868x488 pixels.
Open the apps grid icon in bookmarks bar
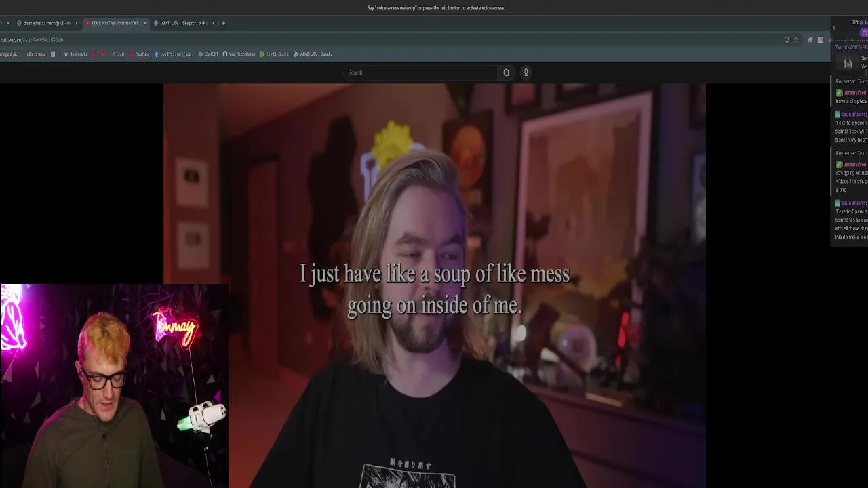pos(53,54)
